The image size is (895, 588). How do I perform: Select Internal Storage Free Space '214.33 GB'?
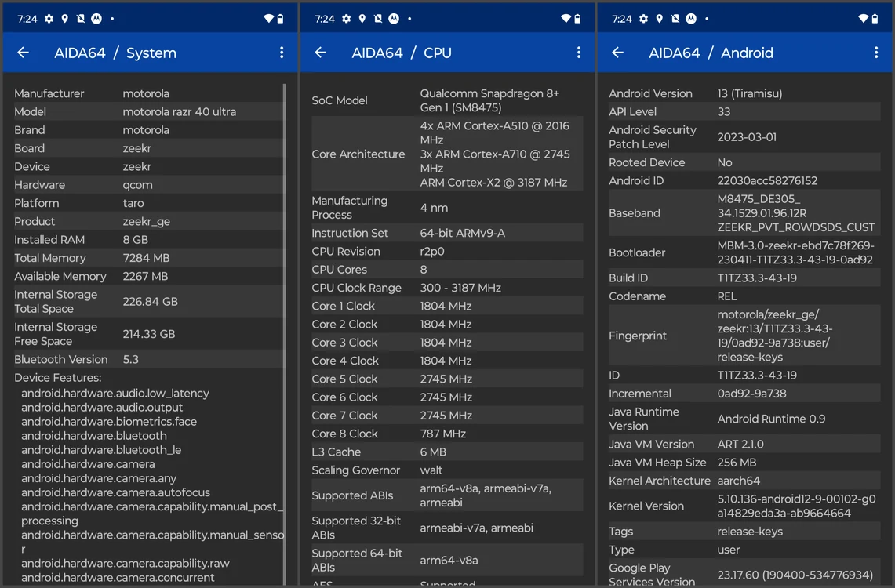point(148,334)
